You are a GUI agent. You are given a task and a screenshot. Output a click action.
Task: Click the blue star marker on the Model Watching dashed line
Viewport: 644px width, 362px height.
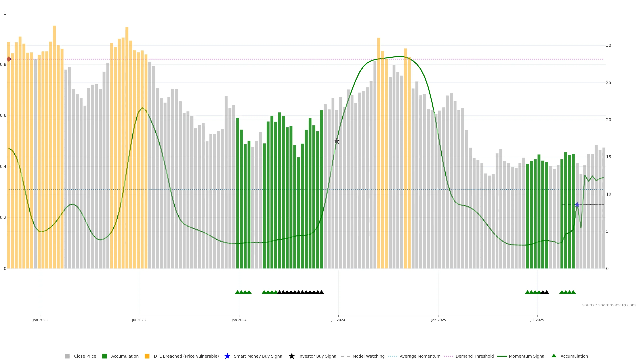click(577, 205)
